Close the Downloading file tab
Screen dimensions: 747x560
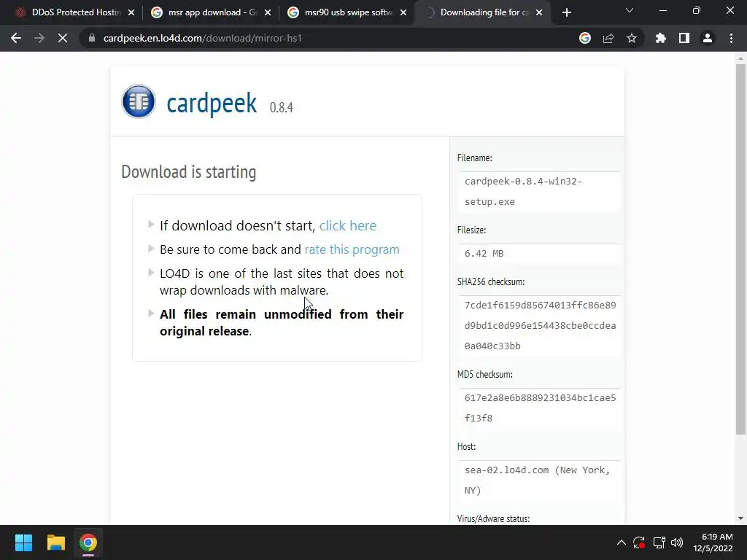pyautogui.click(x=539, y=12)
